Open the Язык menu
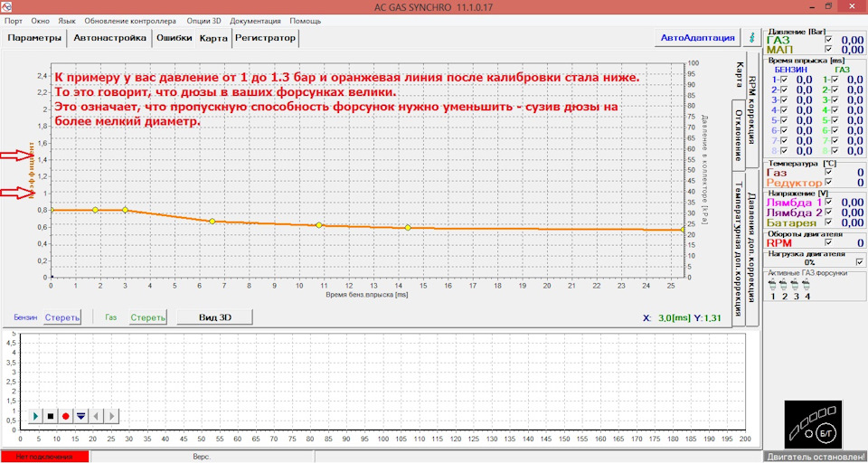868x463 pixels. pyautogui.click(x=67, y=21)
